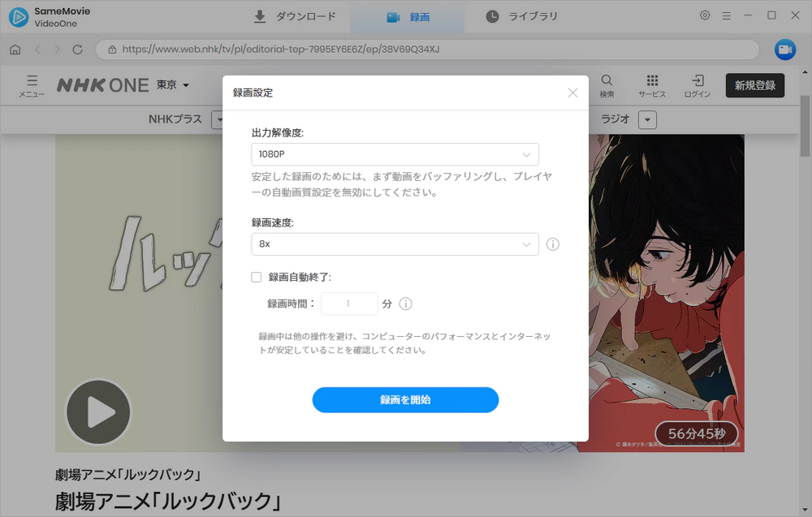812x517 pixels.
Task: Click the info icon next to recording speed
Action: pos(553,243)
